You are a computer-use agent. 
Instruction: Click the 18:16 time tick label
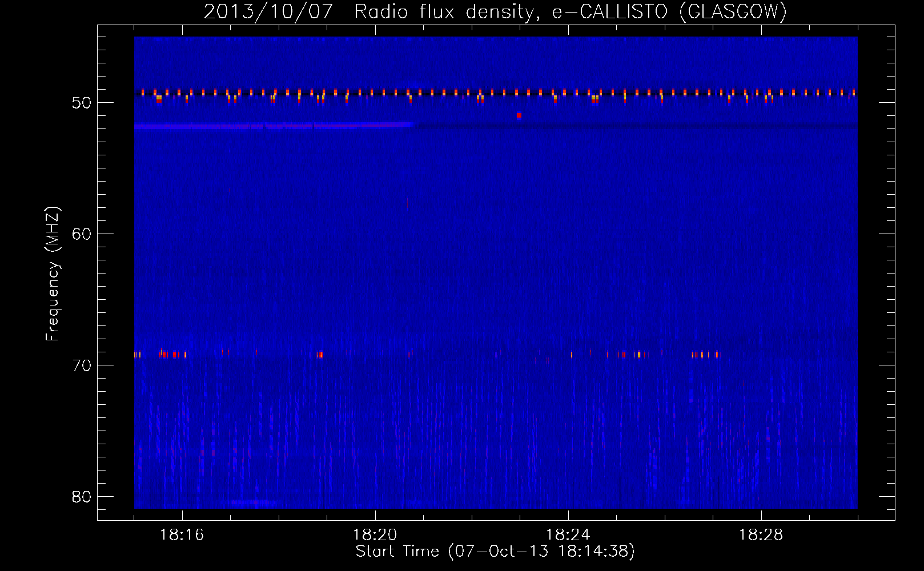pos(182,535)
